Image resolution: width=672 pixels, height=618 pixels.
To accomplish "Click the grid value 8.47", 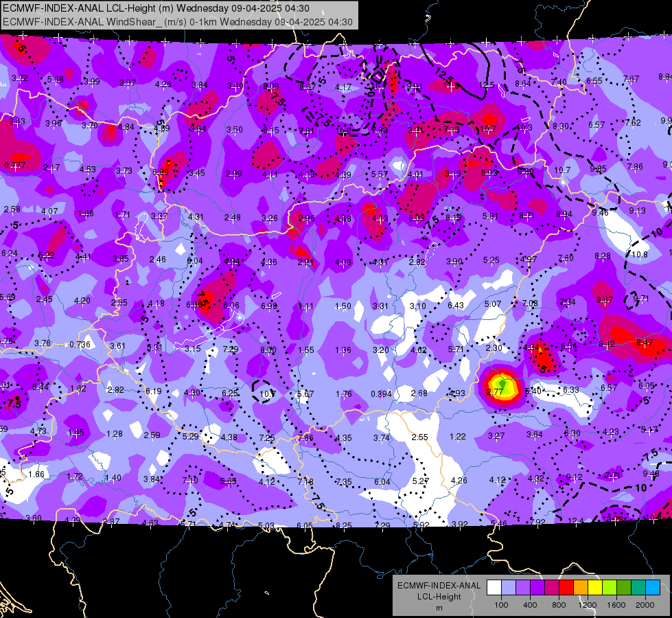I will click(x=645, y=342).
